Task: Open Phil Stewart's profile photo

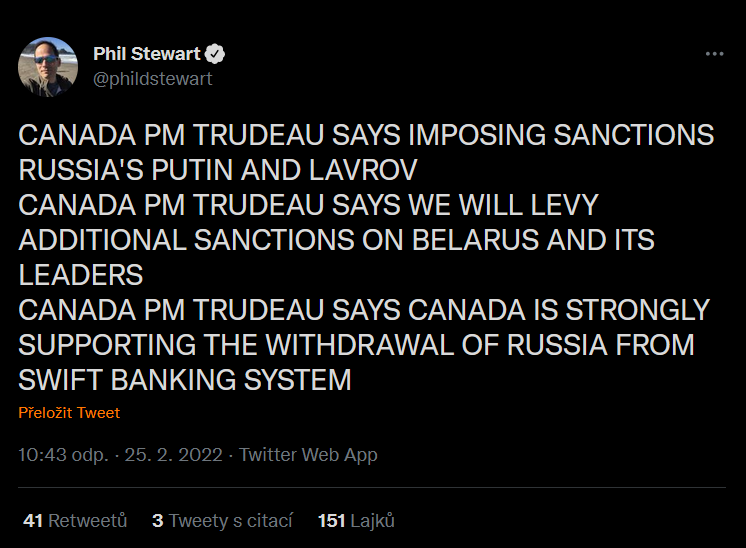Action: pyautogui.click(x=48, y=67)
